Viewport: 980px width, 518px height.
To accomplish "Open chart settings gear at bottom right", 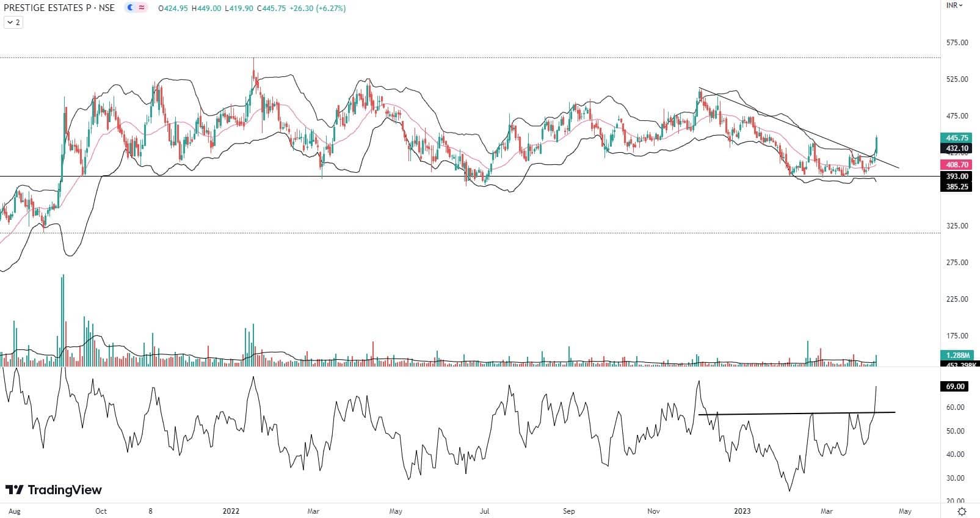I will click(962, 511).
